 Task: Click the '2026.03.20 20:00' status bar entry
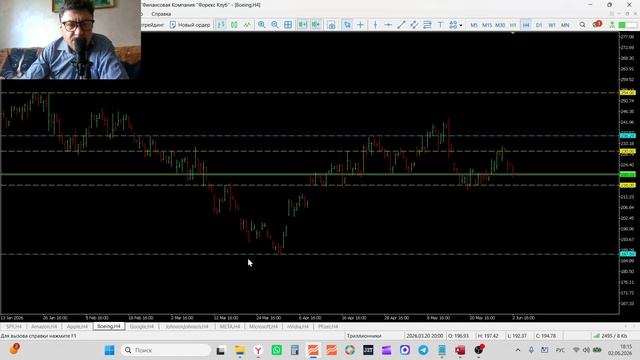pos(424,336)
